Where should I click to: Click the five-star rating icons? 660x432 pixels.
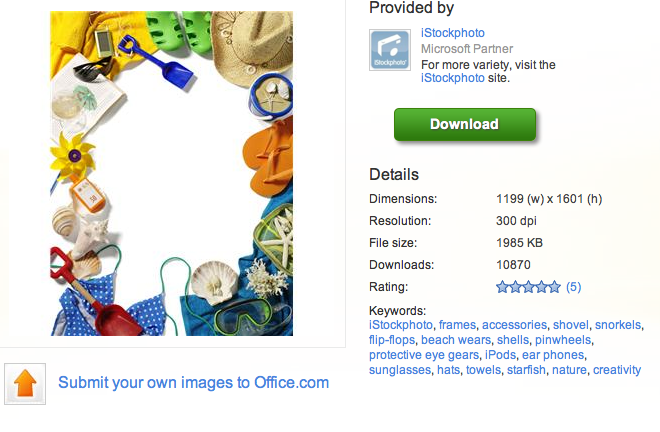(528, 287)
